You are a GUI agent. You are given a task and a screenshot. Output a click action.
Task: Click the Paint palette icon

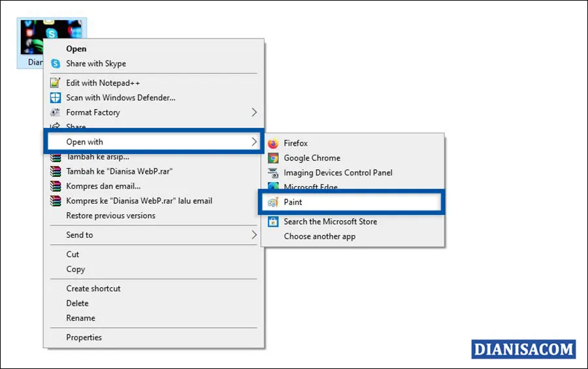272,202
